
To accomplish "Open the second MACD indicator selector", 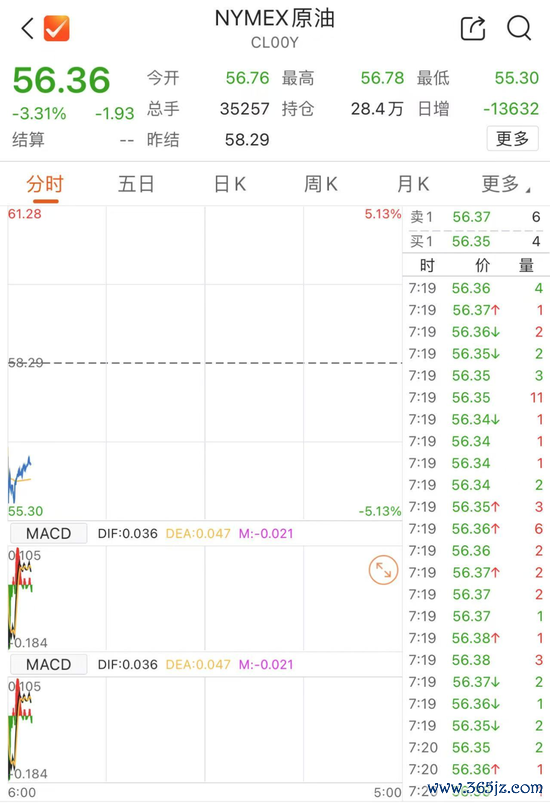I will (49, 664).
